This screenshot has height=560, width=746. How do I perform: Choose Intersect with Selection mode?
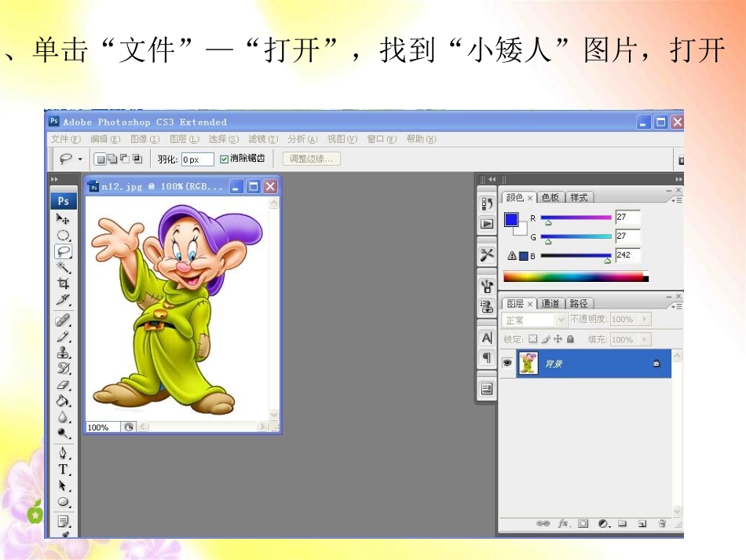point(137,159)
